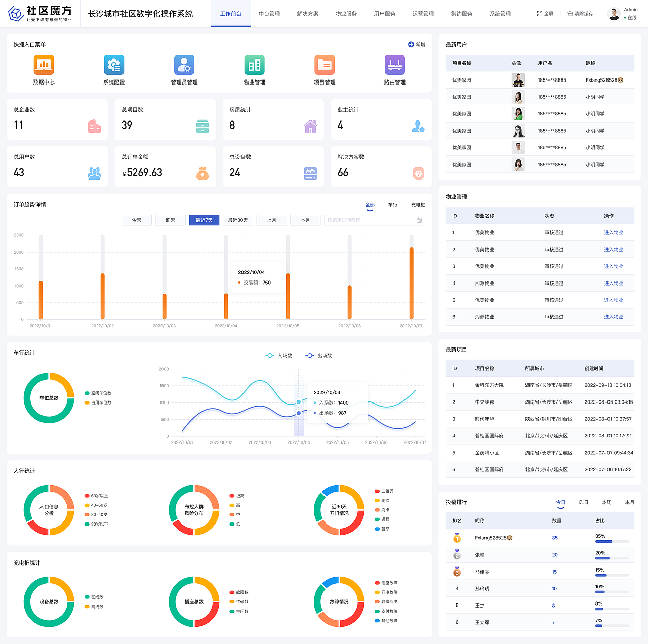Click the 清除缓存 icon
The width and height of the screenshot is (648, 644).
tap(570, 14)
